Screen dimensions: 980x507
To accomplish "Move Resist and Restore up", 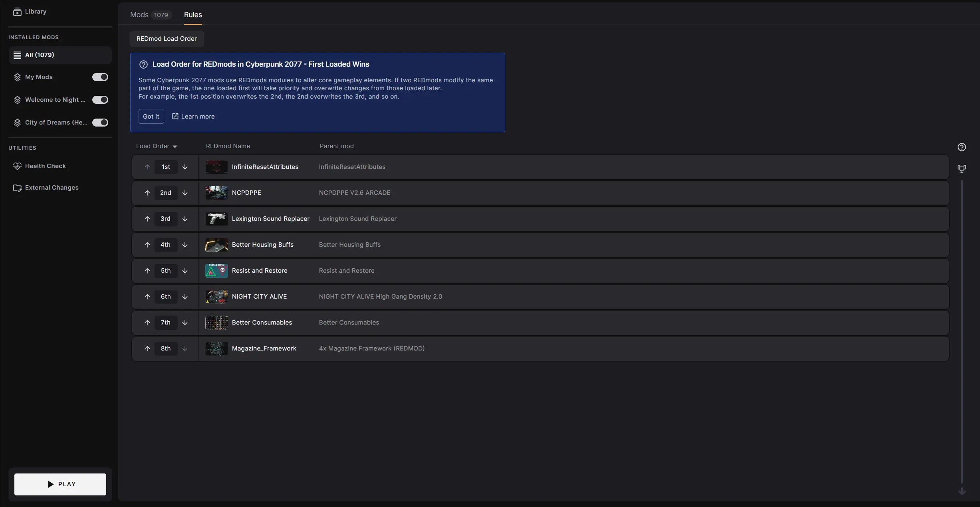I will 147,271.
